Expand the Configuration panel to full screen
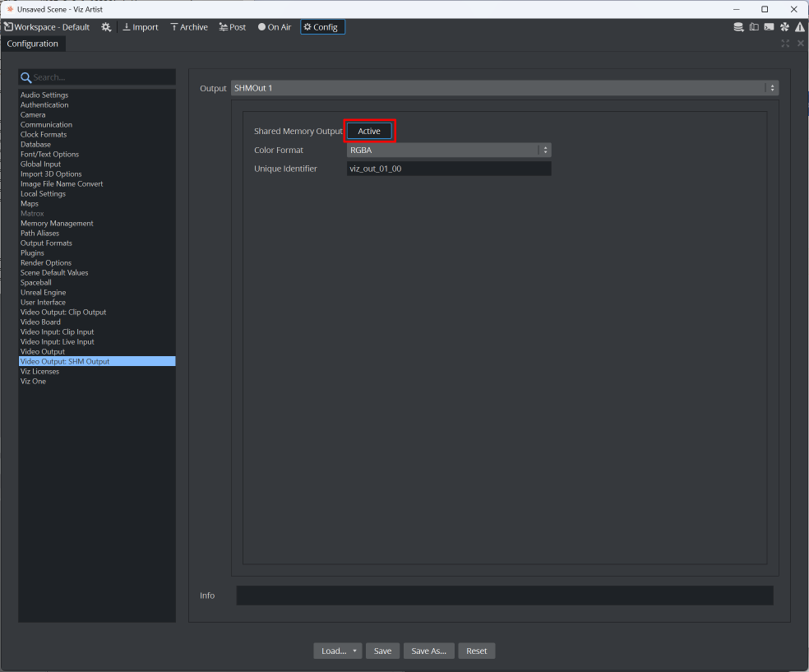Screen dimensions: 809x672 pyautogui.click(x=785, y=44)
